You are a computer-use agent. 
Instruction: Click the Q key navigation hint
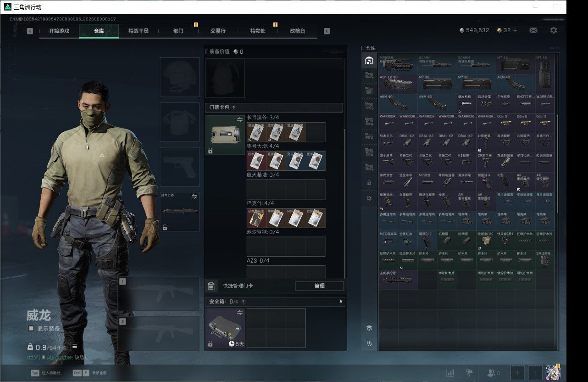[30, 31]
